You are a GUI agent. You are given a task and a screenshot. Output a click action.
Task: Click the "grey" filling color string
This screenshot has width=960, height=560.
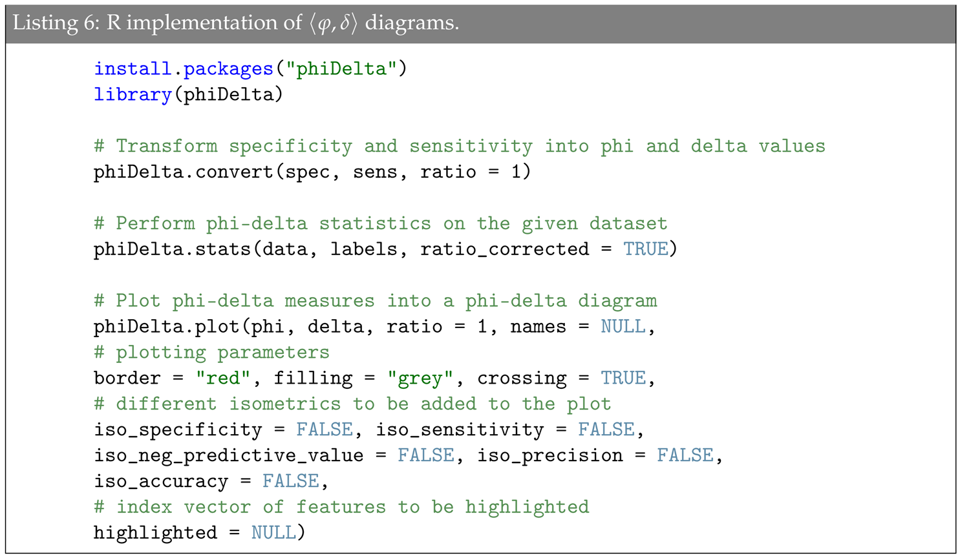click(x=420, y=379)
